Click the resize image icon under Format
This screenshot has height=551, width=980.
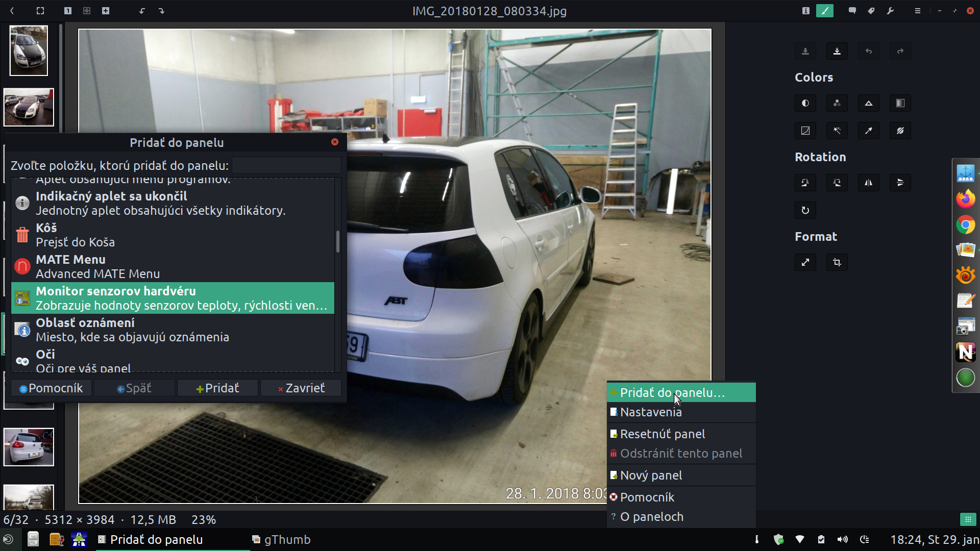(805, 262)
